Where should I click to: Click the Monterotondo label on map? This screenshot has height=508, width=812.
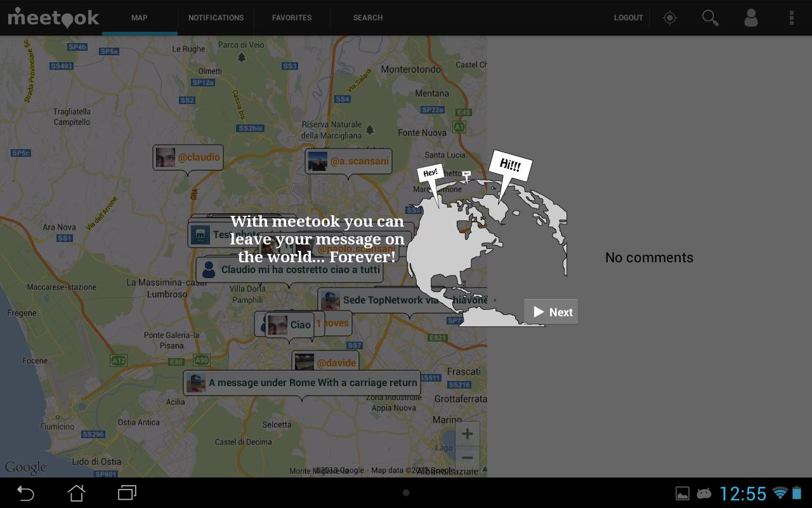click(411, 69)
